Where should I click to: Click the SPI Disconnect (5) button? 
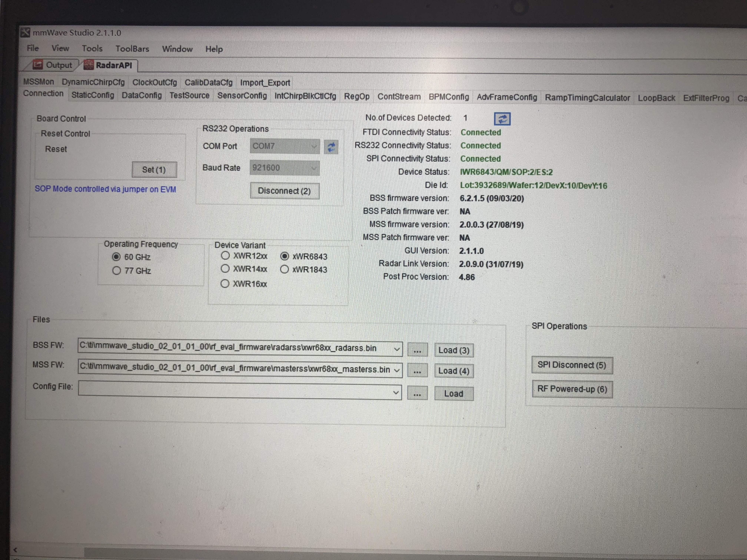tap(572, 365)
